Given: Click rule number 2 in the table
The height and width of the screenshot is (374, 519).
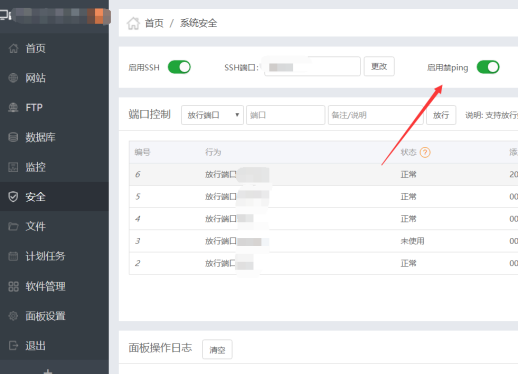Looking at the screenshot, I should [x=138, y=263].
